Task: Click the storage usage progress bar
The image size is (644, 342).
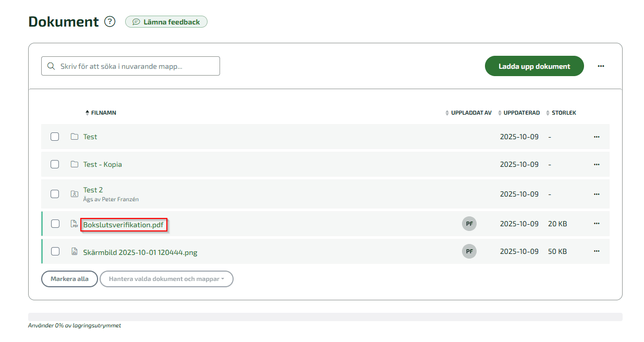Action: tap(325, 317)
